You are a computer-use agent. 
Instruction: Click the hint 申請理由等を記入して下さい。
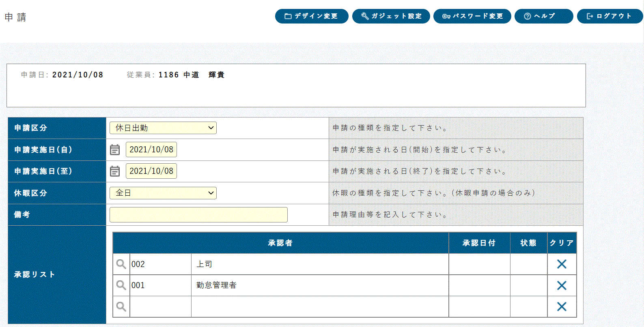pos(390,215)
